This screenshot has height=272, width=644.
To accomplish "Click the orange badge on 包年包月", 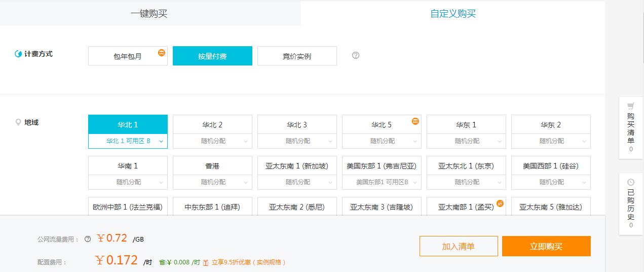I will tap(162, 52).
